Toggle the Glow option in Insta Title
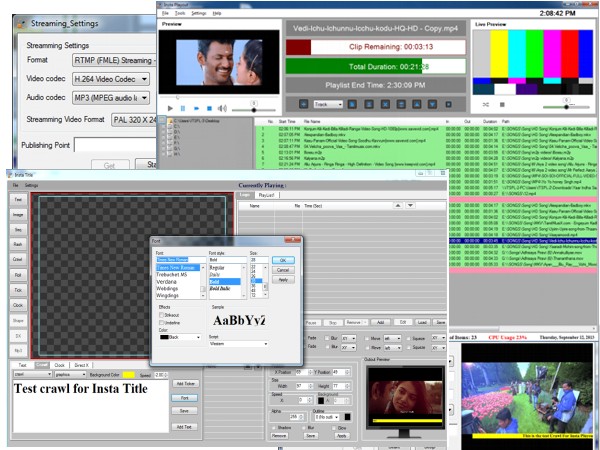Viewport: 600px width, 450px height. (x=334, y=427)
